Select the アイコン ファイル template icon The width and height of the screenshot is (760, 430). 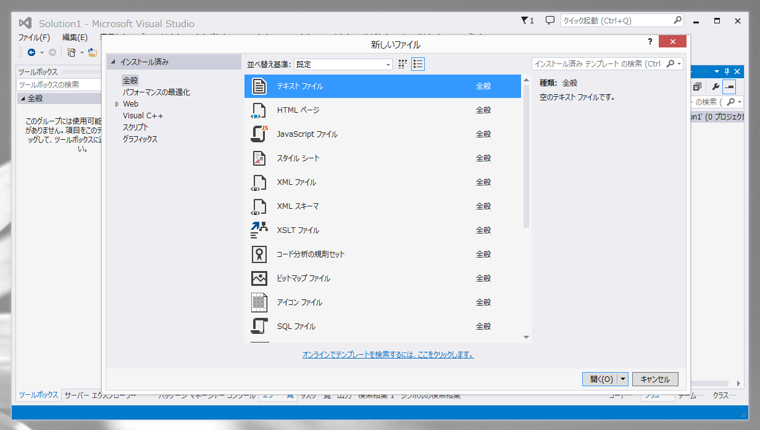pyautogui.click(x=259, y=303)
